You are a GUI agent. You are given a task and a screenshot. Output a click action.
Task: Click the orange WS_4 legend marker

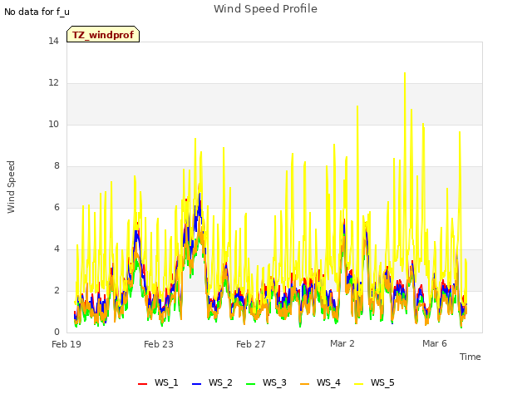304,384
